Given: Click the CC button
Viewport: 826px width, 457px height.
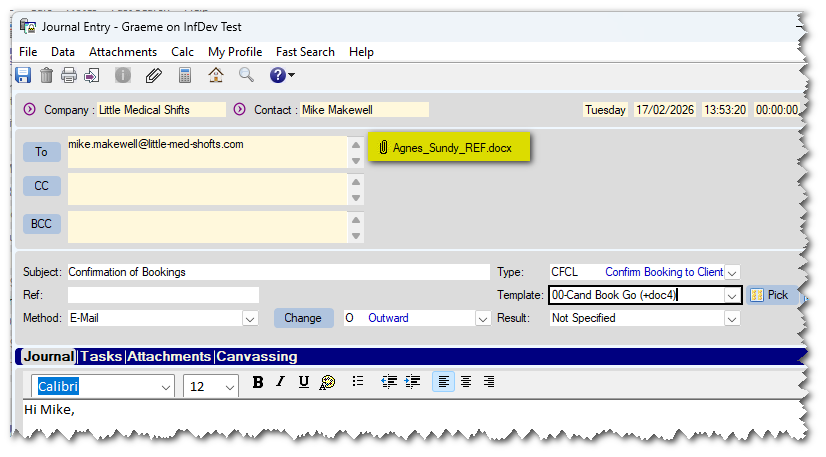Looking at the screenshot, I should point(42,186).
